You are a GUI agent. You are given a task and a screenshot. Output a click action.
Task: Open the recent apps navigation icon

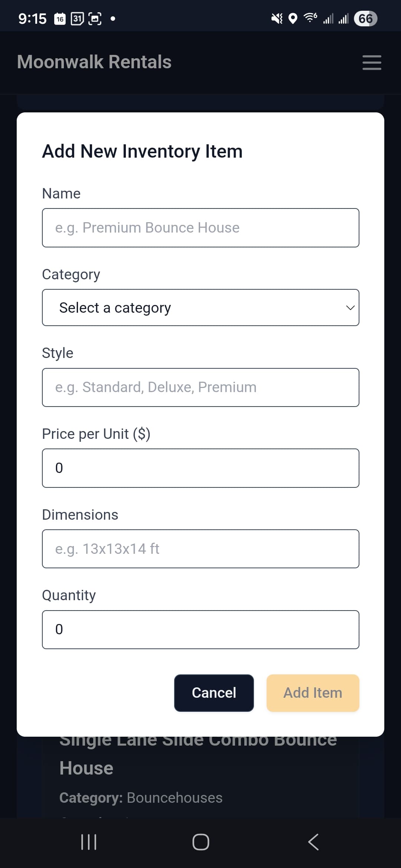(x=89, y=842)
